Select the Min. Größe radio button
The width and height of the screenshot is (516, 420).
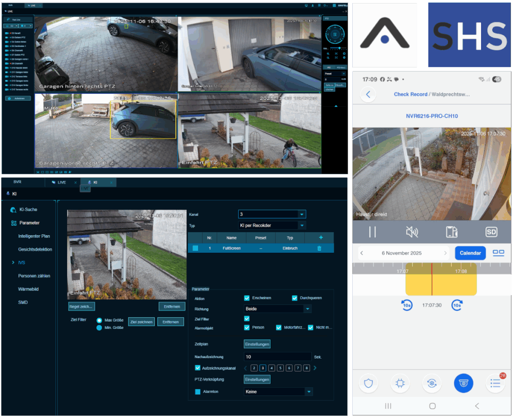pos(99,328)
